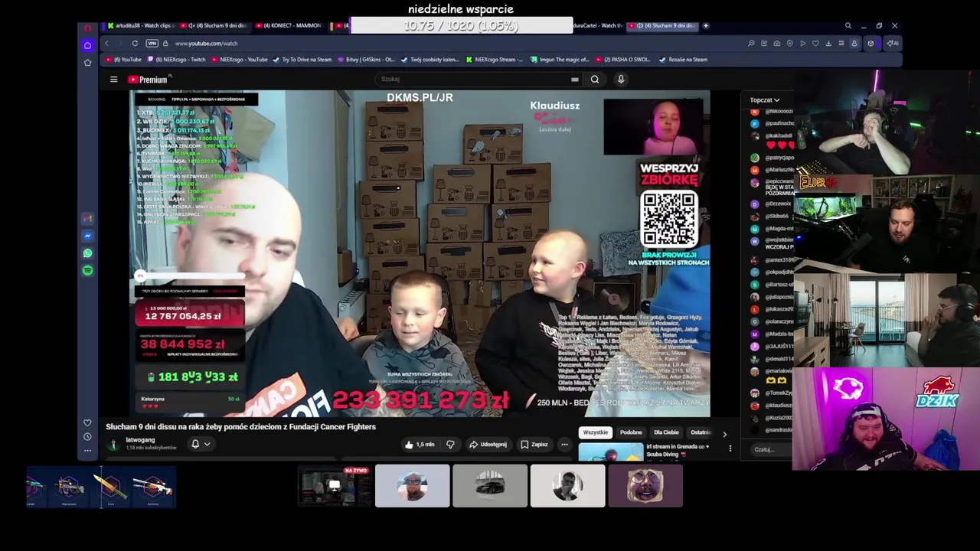Open the AI assistant toolbar button
Image resolution: width=980 pixels, height=551 pixels.
[893, 44]
